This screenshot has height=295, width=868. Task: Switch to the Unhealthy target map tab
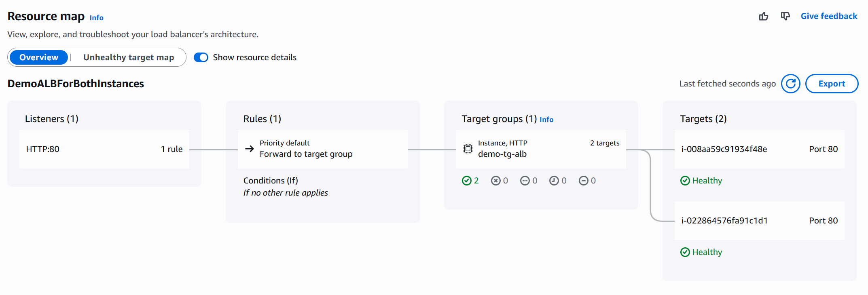click(129, 57)
